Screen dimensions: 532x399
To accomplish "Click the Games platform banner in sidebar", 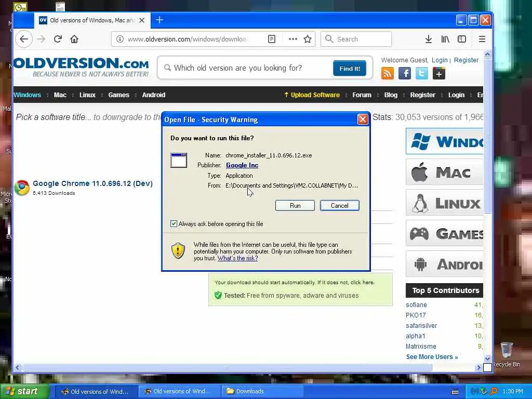I will point(445,233).
